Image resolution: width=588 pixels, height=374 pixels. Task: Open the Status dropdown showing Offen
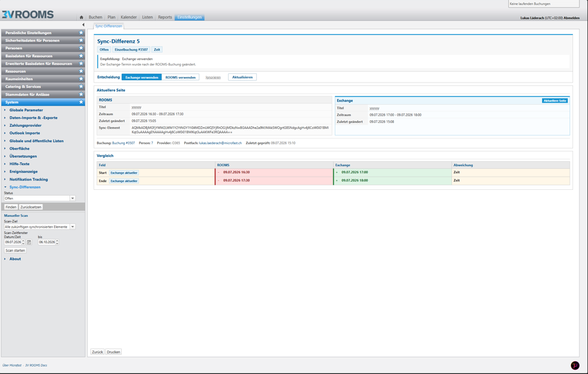pyautogui.click(x=73, y=198)
